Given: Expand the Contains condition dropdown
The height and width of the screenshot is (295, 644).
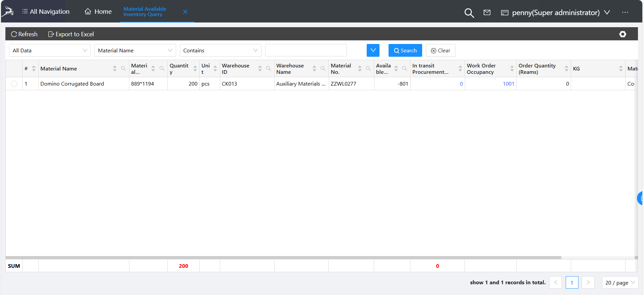Looking at the screenshot, I should 220,50.
